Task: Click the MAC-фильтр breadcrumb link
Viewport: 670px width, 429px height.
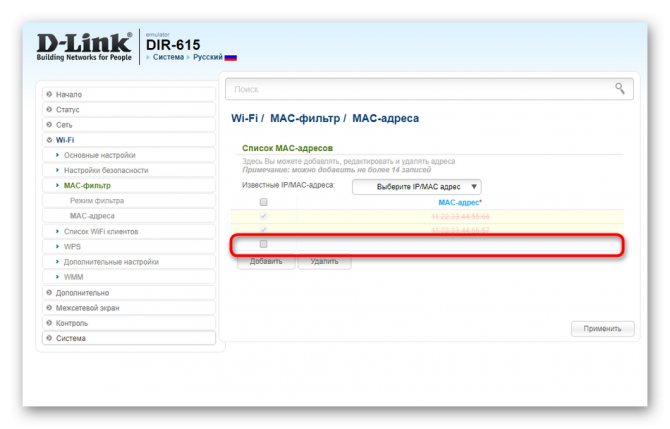Action: pyautogui.click(x=305, y=118)
